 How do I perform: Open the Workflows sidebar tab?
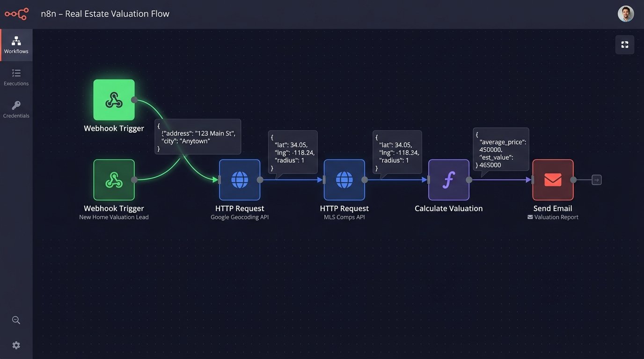16,45
